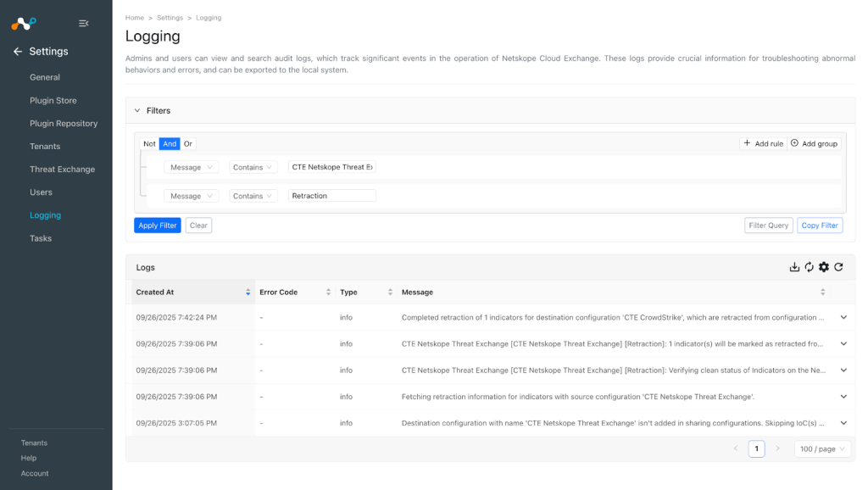Open Account link in sidebar
This screenshot has width=868, height=490.
tap(35, 473)
